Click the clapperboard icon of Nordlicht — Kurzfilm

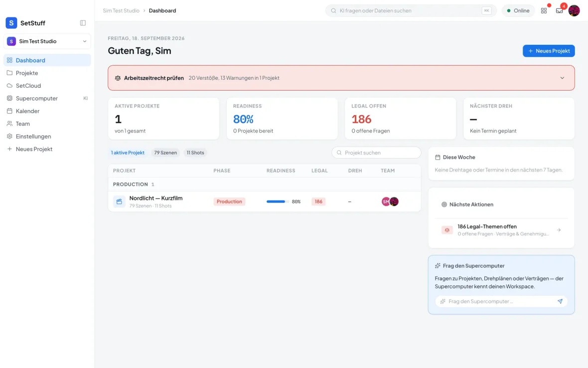119,201
